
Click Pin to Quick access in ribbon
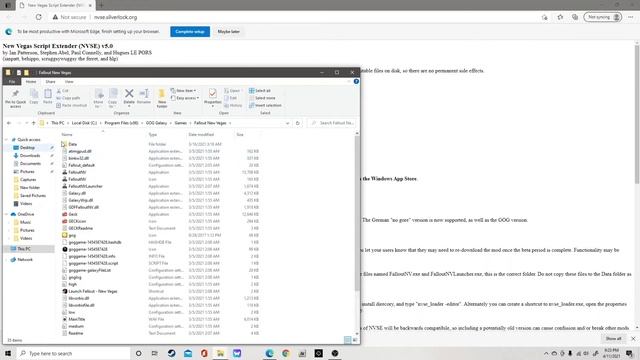pos(16,98)
